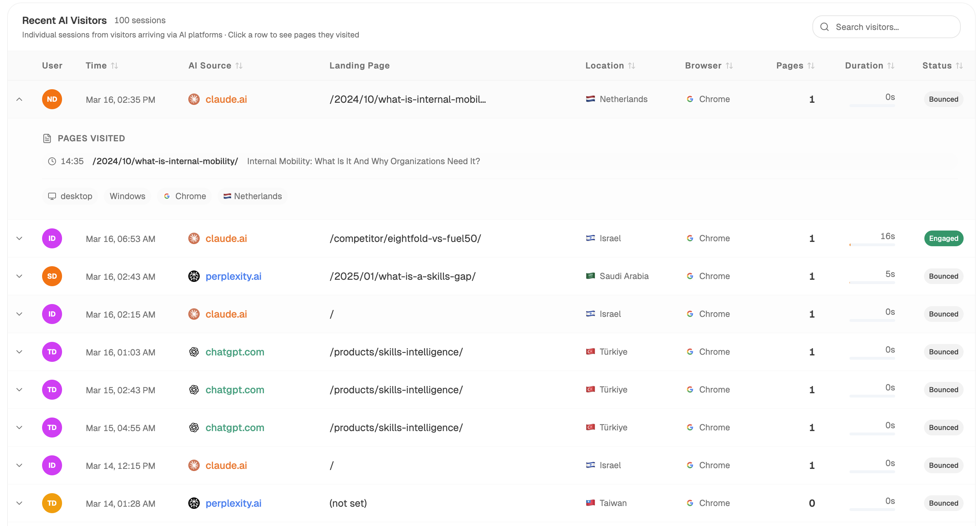Sort by Duration column arrows
This screenshot has width=980, height=526.
coord(891,66)
